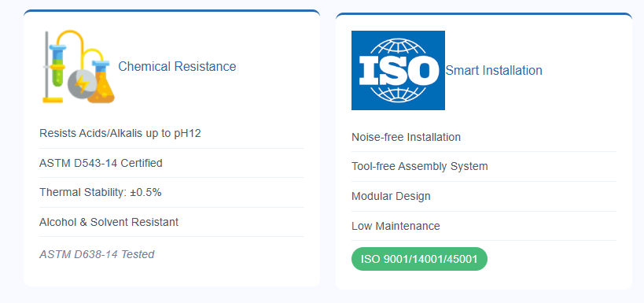Open the Smart Installation heading link
Image resolution: width=644 pixels, height=303 pixels.
point(494,70)
